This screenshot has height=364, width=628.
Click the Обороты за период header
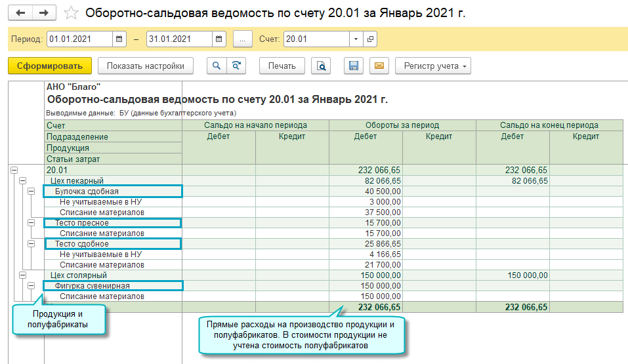coord(402,125)
